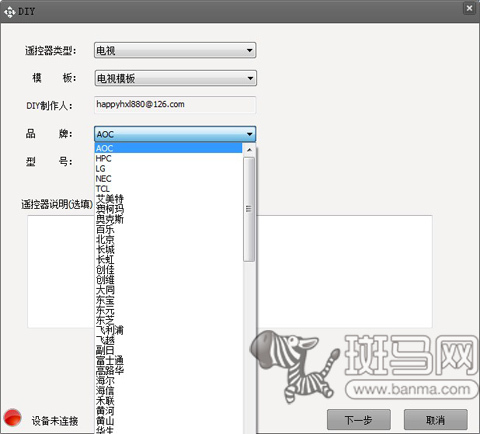Open the 模板 dropdown showing 电视模板
480x434 pixels.
(175, 78)
